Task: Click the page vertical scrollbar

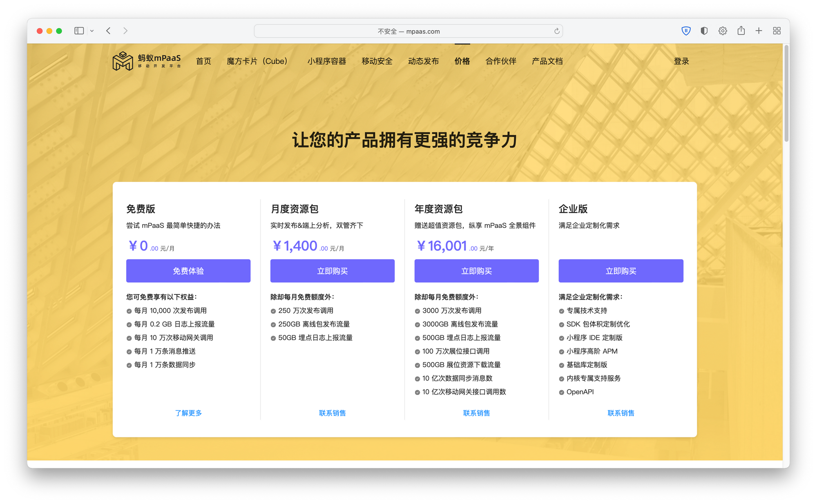Action: tap(786, 94)
